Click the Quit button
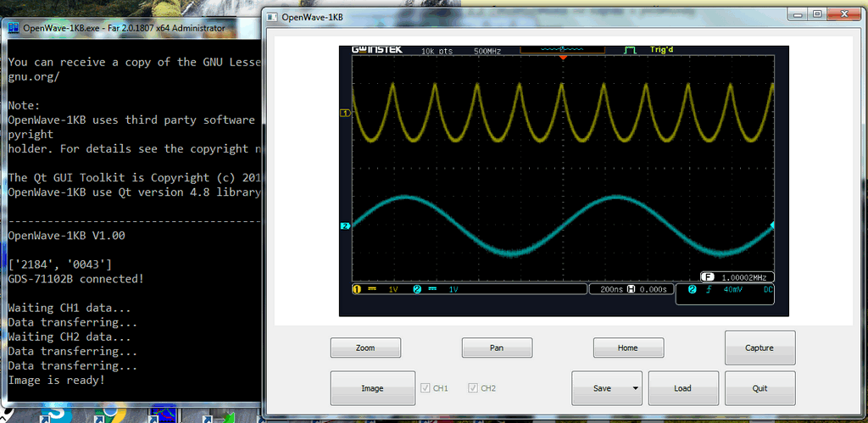Image resolution: width=868 pixels, height=423 pixels. click(x=759, y=388)
